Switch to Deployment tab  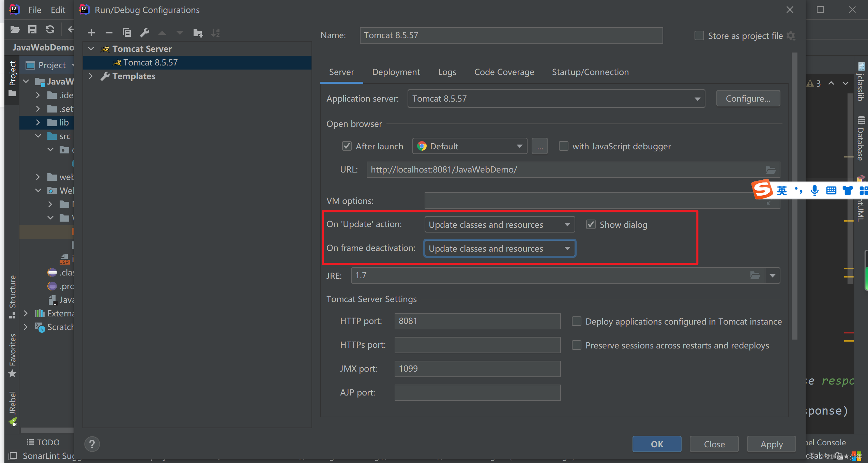(x=396, y=72)
